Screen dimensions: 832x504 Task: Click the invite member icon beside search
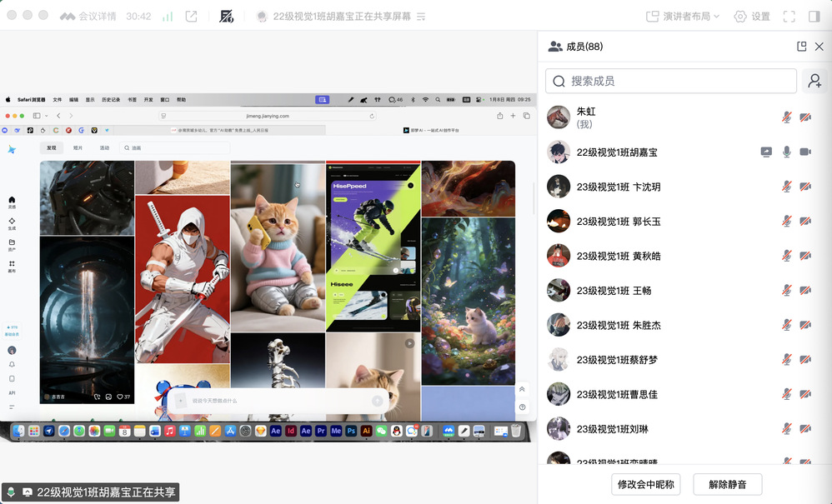click(x=814, y=81)
